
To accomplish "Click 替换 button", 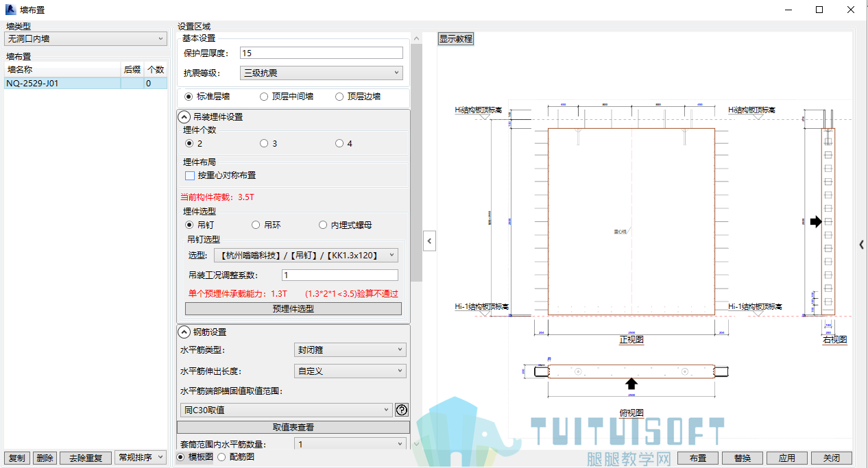I will 743,458.
